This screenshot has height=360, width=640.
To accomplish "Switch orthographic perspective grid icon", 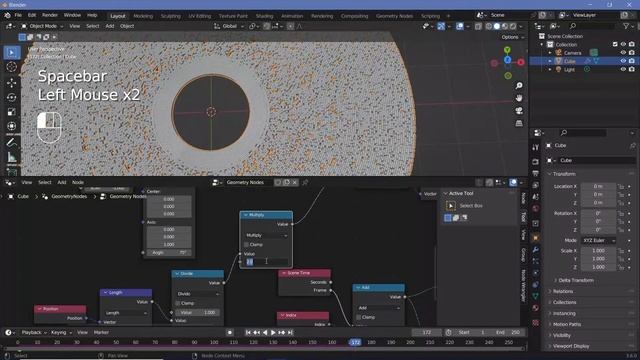I will (x=519, y=123).
